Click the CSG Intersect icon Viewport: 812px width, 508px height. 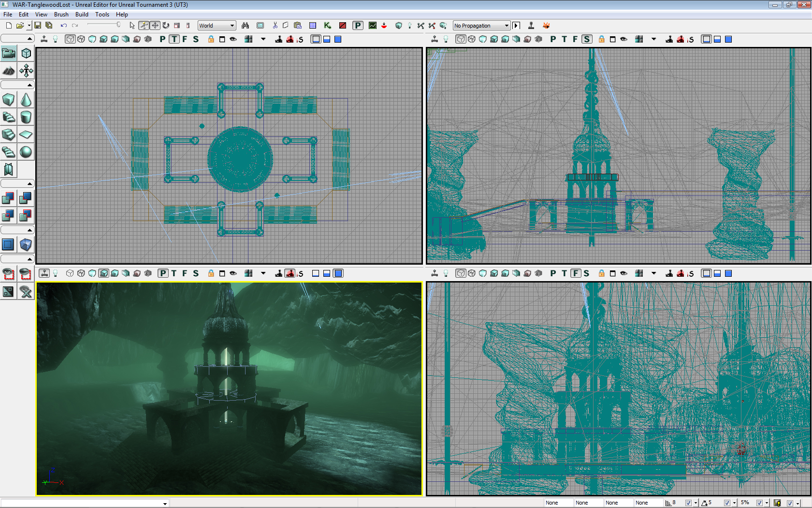tap(9, 215)
